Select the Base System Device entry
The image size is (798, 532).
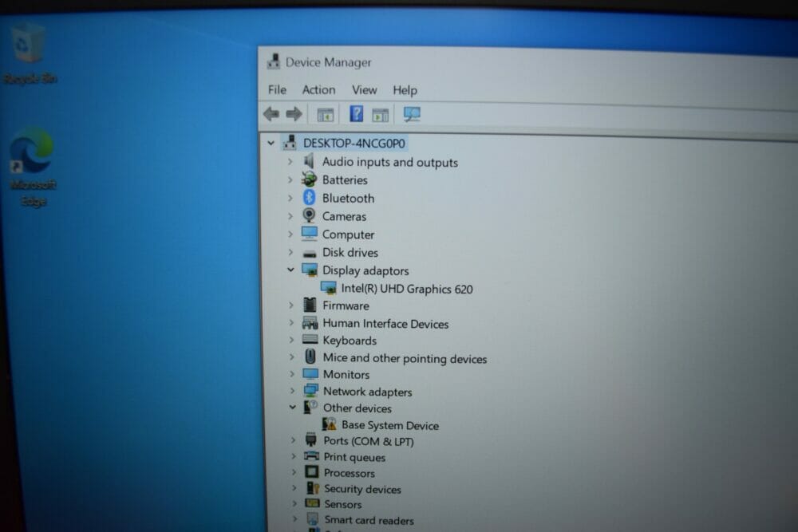pos(390,425)
